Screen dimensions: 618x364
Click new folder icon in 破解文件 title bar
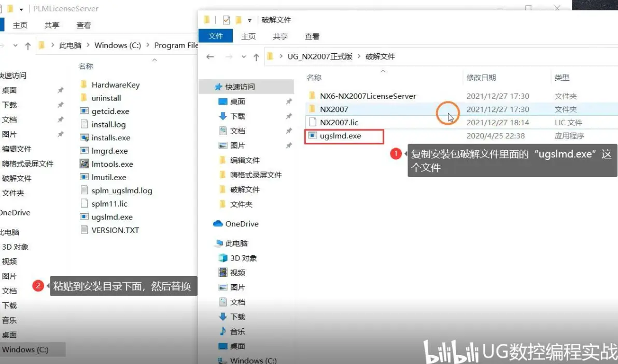[x=238, y=20]
